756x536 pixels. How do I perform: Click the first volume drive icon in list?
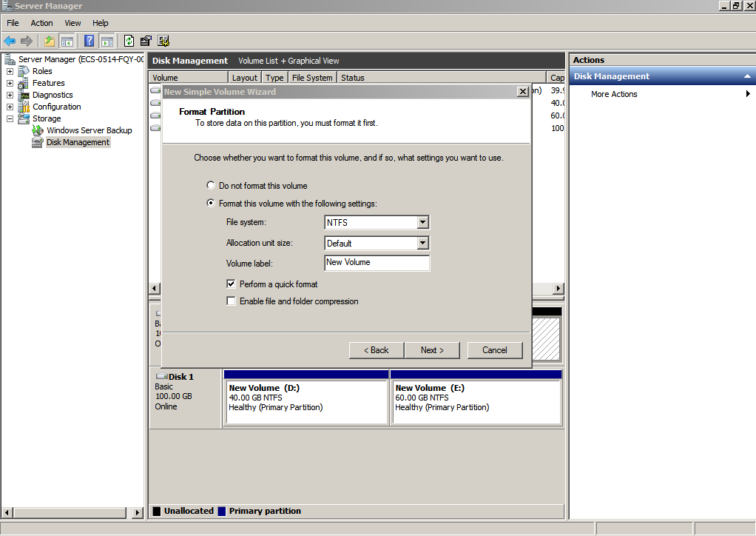pos(155,90)
